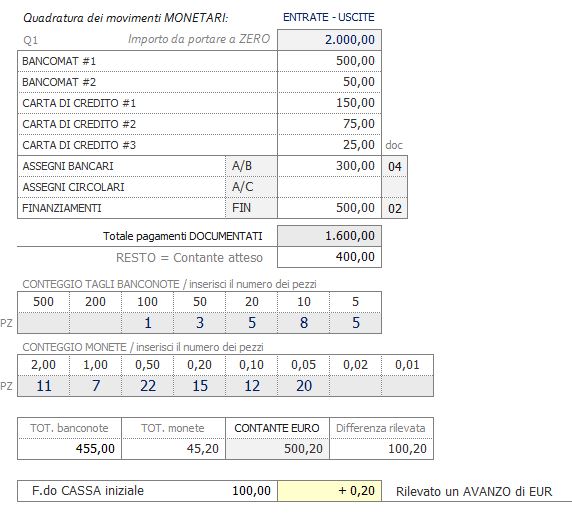Select CARTA DI CREDITO #2 amount cell
The height and width of the screenshot is (520, 572).
329,124
